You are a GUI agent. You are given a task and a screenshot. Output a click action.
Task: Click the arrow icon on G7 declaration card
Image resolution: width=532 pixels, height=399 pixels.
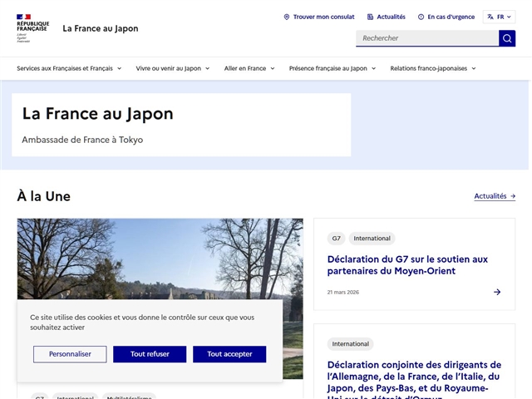(x=497, y=292)
